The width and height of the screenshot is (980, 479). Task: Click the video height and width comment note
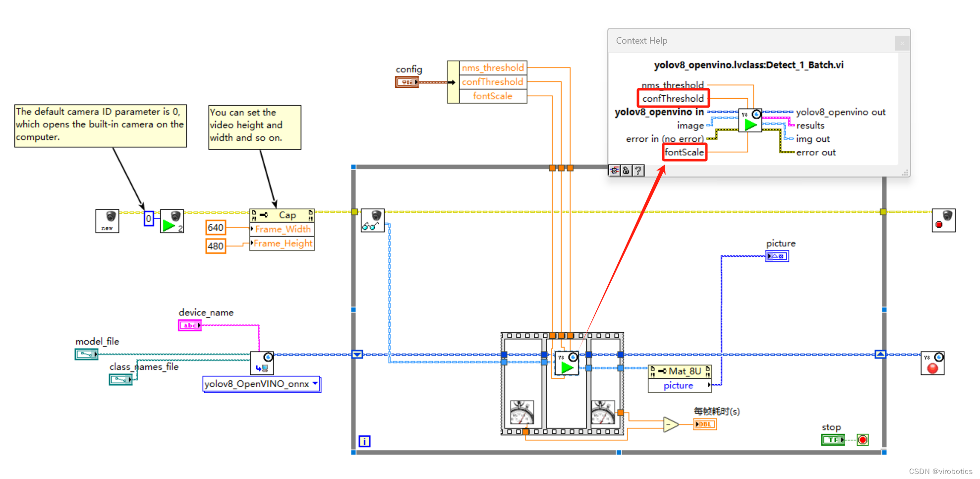[255, 127]
